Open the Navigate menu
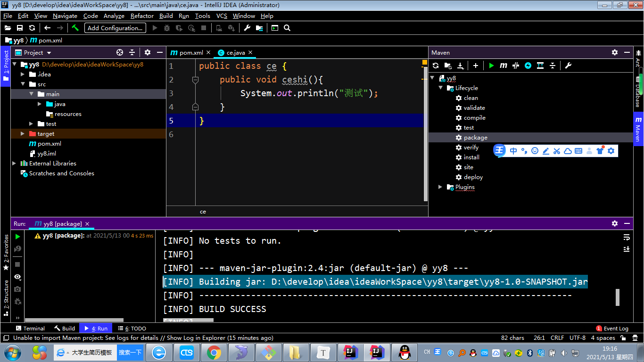 point(65,16)
